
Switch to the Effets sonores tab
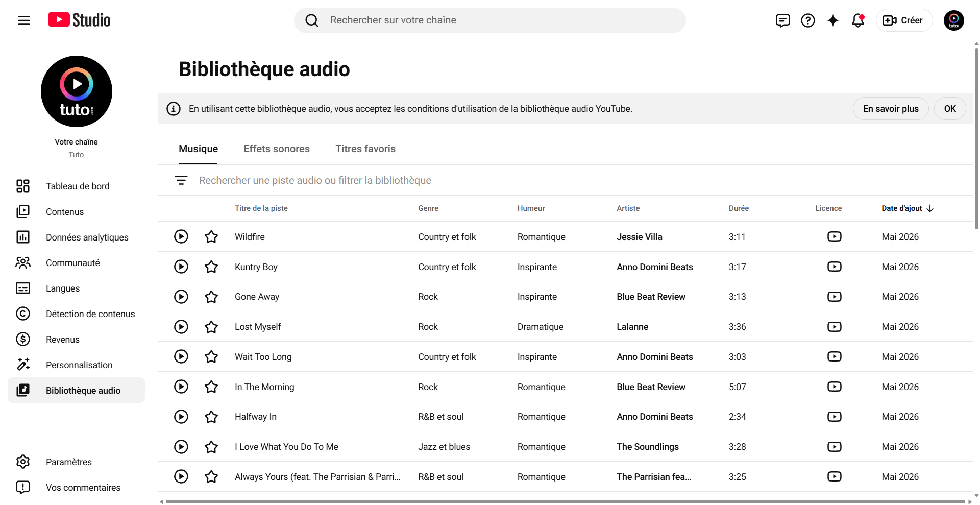(277, 149)
